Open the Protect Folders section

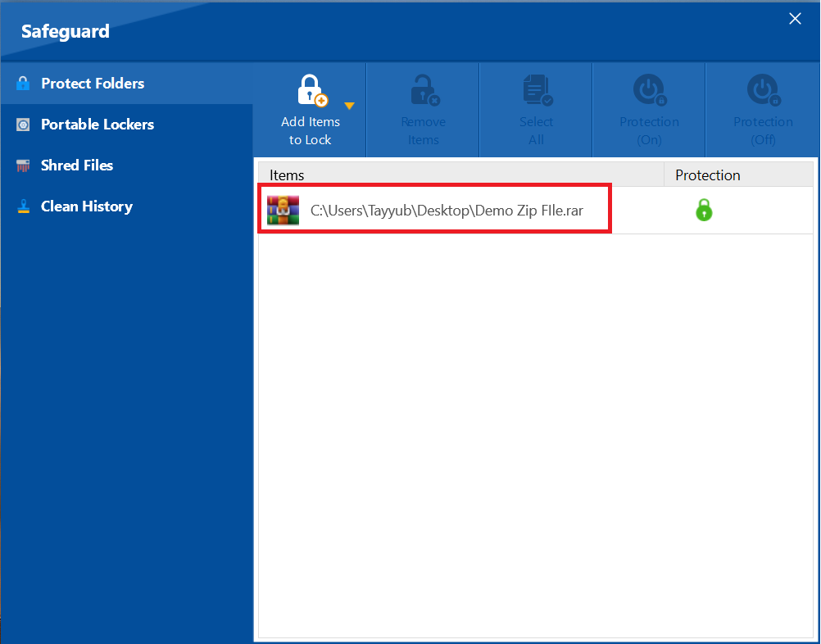pyautogui.click(x=126, y=84)
